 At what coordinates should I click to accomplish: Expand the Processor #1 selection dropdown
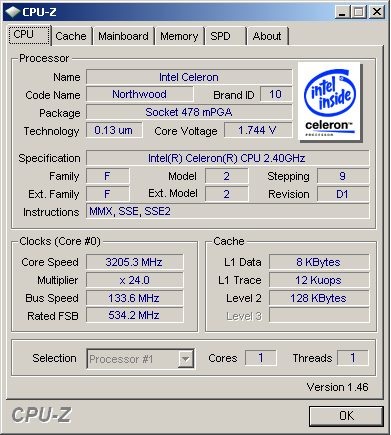click(x=186, y=359)
